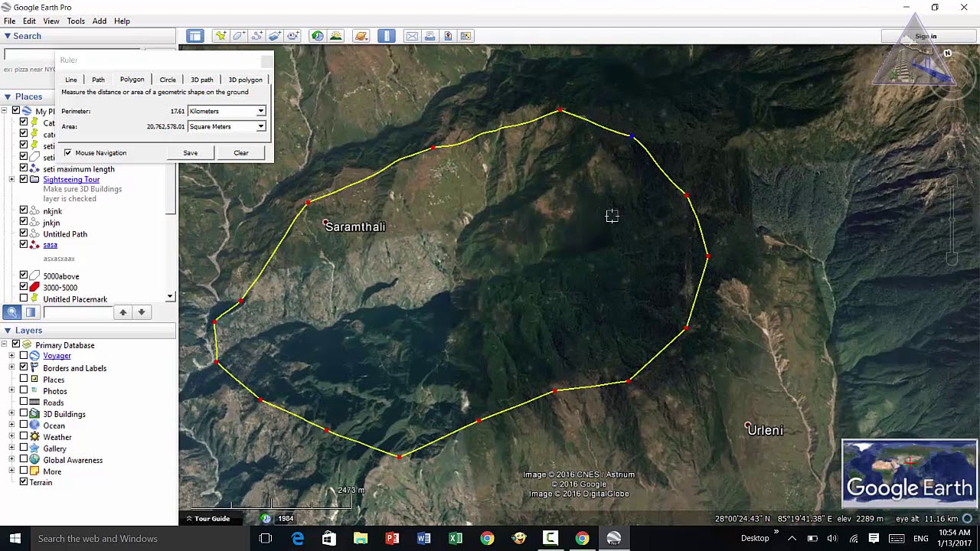980x551 pixels.
Task: Switch to the Circle ruler tab
Action: 168,80
